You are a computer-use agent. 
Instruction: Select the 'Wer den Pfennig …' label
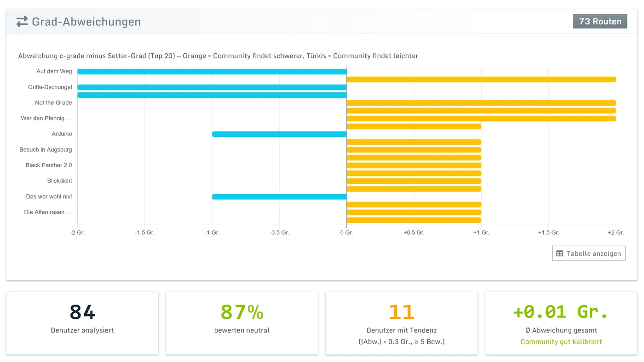click(46, 119)
